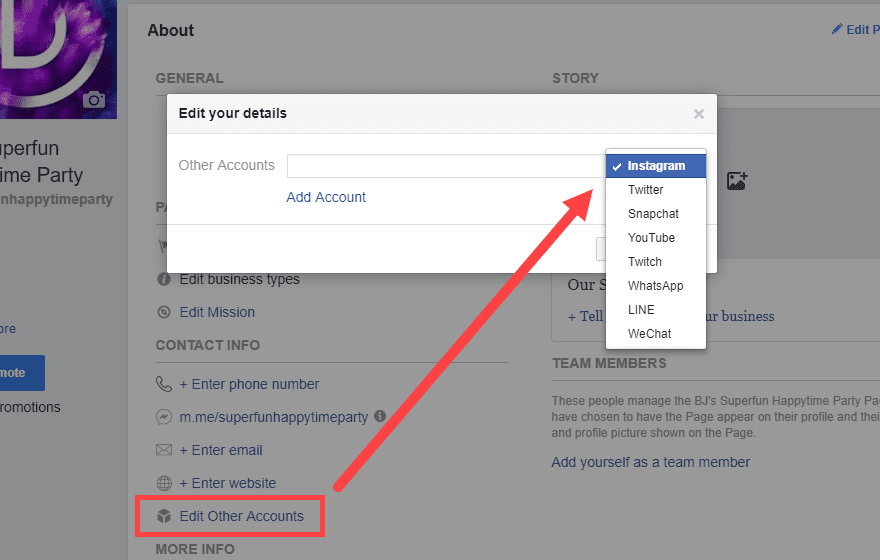
Task: Click the camera icon on the profile picture
Action: coord(94,100)
